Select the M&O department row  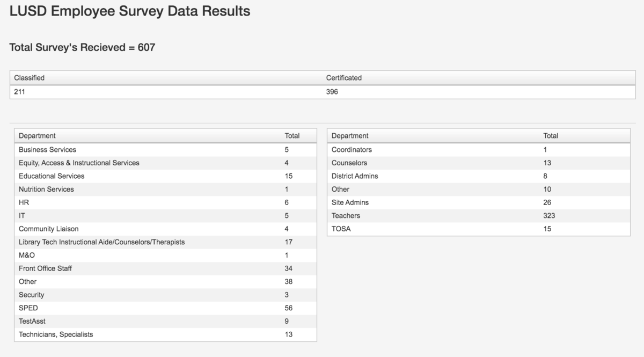point(165,255)
